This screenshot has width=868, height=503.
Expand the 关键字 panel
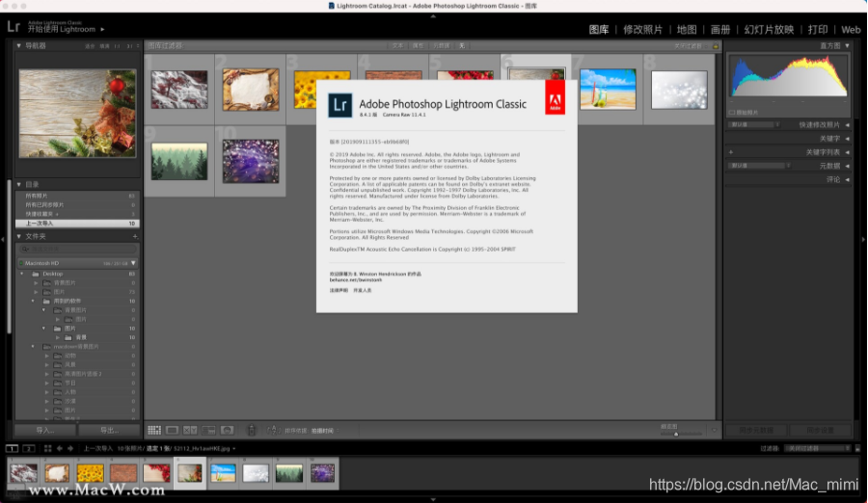(848, 139)
